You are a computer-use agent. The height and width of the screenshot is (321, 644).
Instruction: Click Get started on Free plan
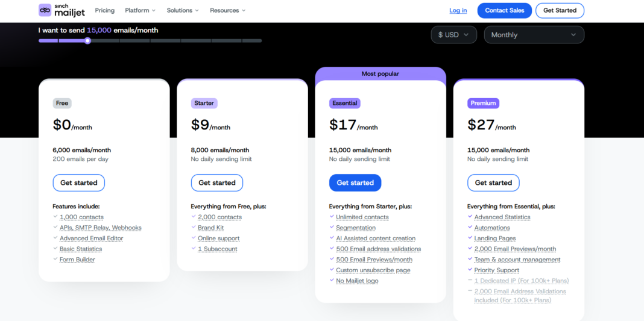pyautogui.click(x=79, y=183)
